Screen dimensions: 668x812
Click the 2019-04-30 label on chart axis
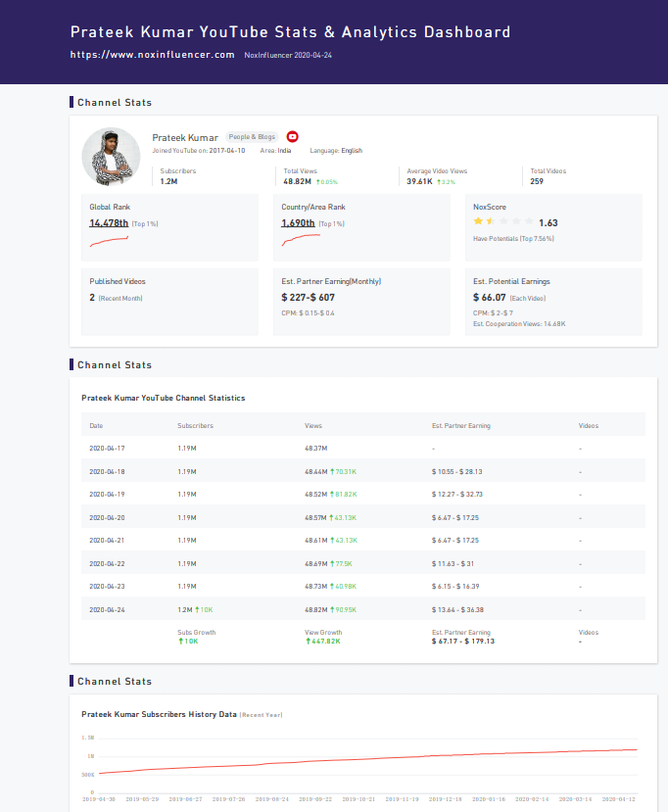99,799
